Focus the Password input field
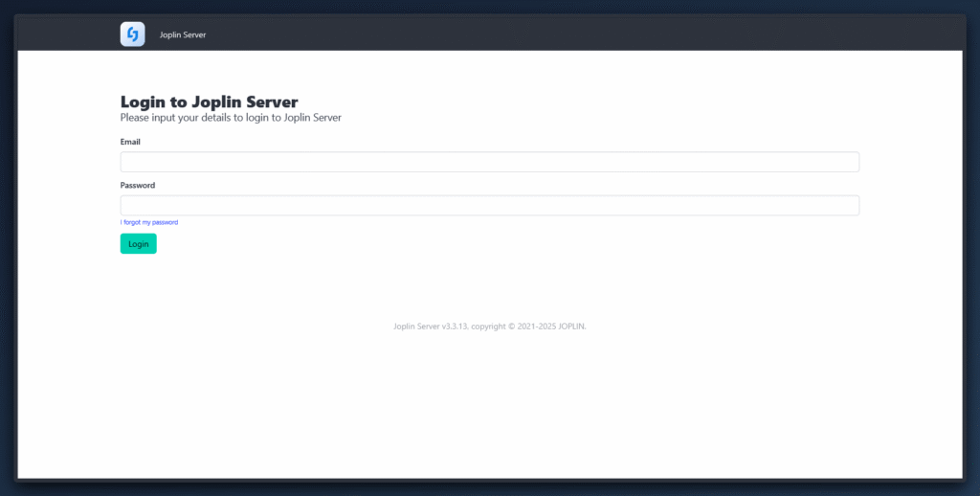The width and height of the screenshot is (980, 496). (489, 206)
